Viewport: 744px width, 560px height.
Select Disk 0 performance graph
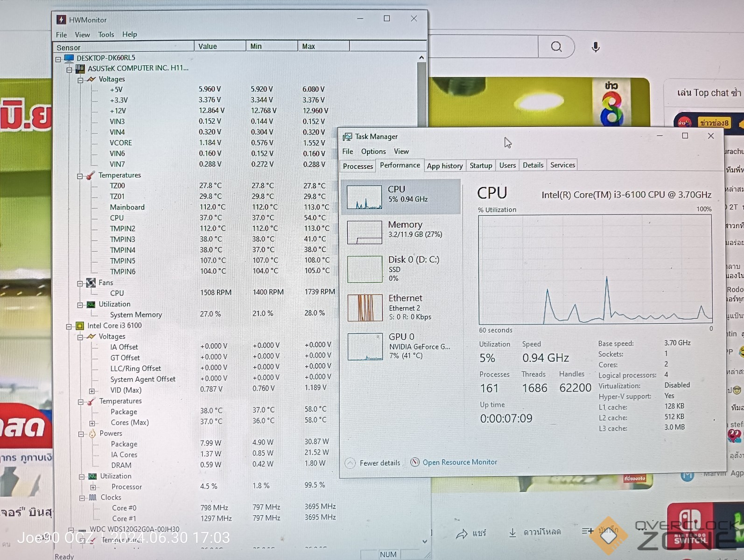pyautogui.click(x=365, y=269)
